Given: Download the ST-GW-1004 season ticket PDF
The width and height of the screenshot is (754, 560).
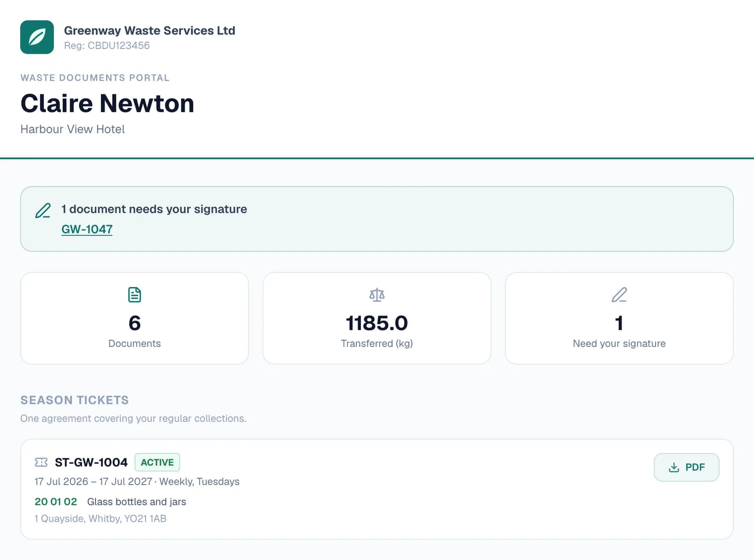Looking at the screenshot, I should 686,467.
